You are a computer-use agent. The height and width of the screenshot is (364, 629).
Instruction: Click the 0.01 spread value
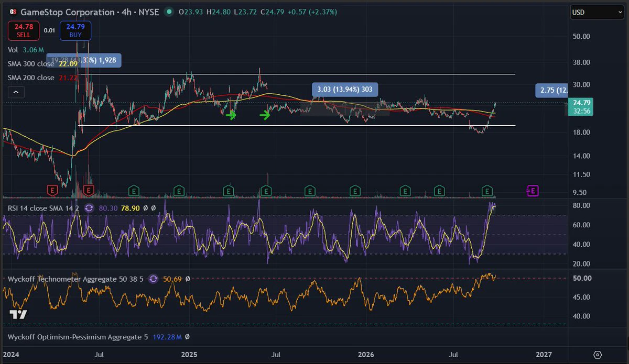(x=49, y=30)
